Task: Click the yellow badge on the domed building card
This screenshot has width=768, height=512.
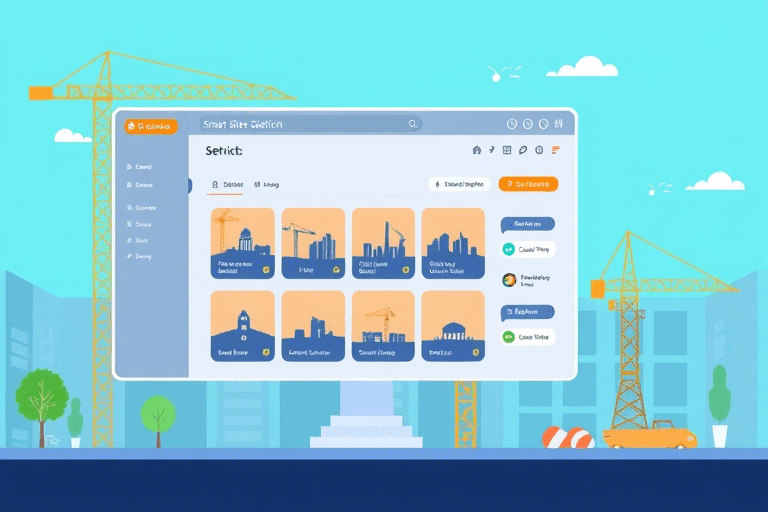Action: (266, 269)
